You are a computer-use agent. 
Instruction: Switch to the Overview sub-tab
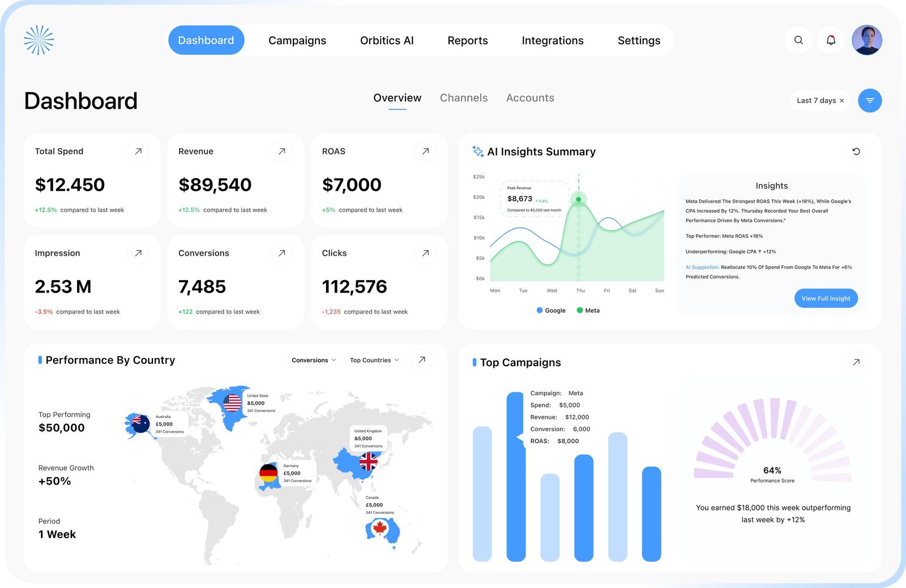398,98
